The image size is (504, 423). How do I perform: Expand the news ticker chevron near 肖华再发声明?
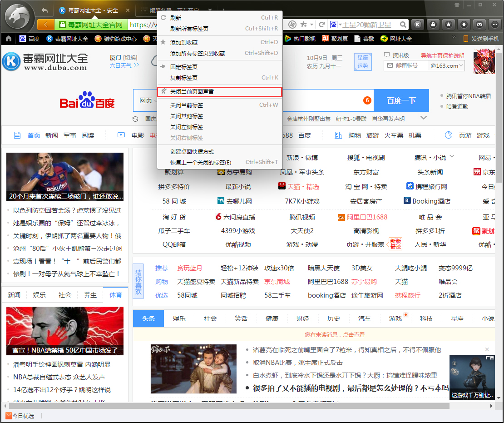424,118
